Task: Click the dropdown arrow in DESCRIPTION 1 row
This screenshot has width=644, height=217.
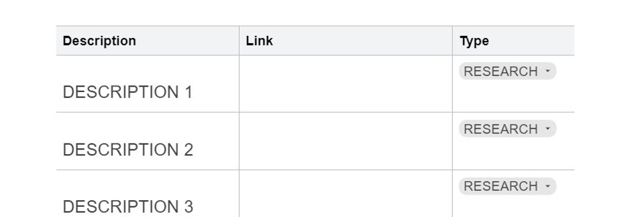Action: click(x=548, y=71)
